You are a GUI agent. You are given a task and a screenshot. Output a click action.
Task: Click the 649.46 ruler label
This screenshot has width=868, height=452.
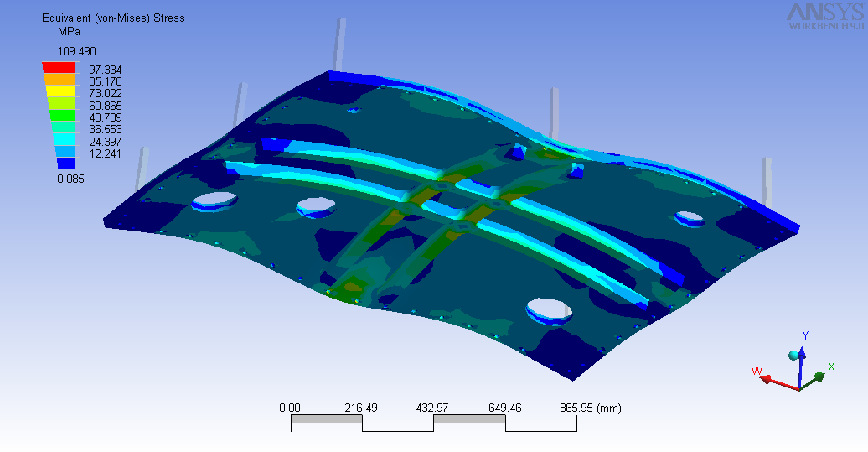[x=505, y=408]
